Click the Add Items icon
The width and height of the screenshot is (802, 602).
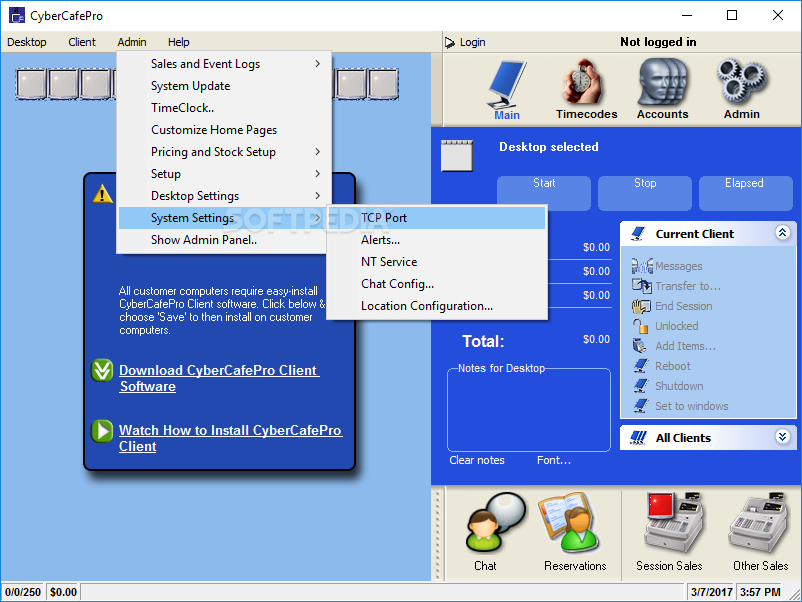pyautogui.click(x=640, y=346)
